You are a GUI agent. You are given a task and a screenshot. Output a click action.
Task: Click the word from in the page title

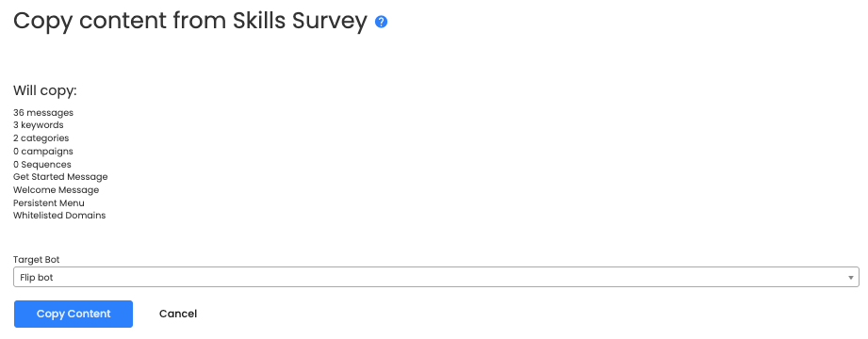point(199,22)
